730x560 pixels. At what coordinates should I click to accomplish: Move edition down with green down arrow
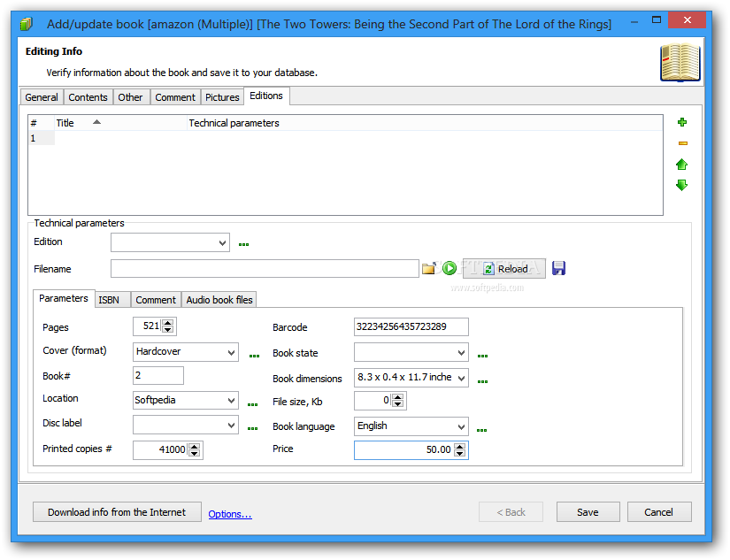pos(681,185)
